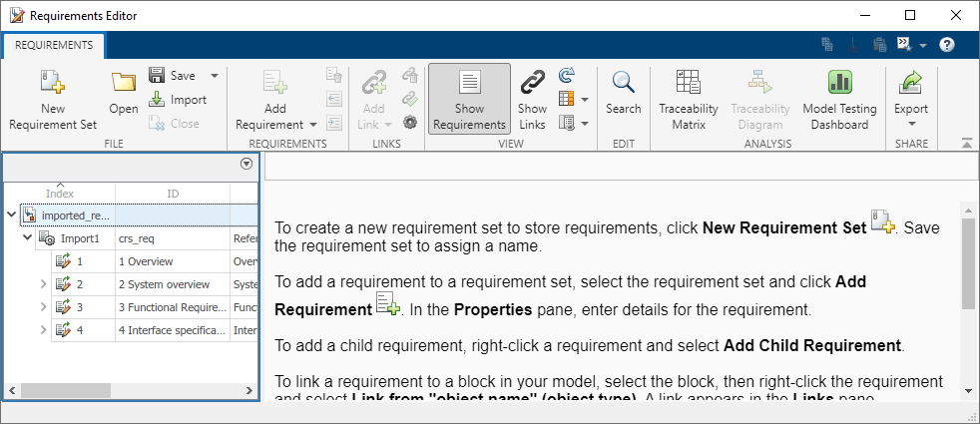Select the REQUIREMENTS tab
The height and width of the screenshot is (424, 980).
pos(54,45)
